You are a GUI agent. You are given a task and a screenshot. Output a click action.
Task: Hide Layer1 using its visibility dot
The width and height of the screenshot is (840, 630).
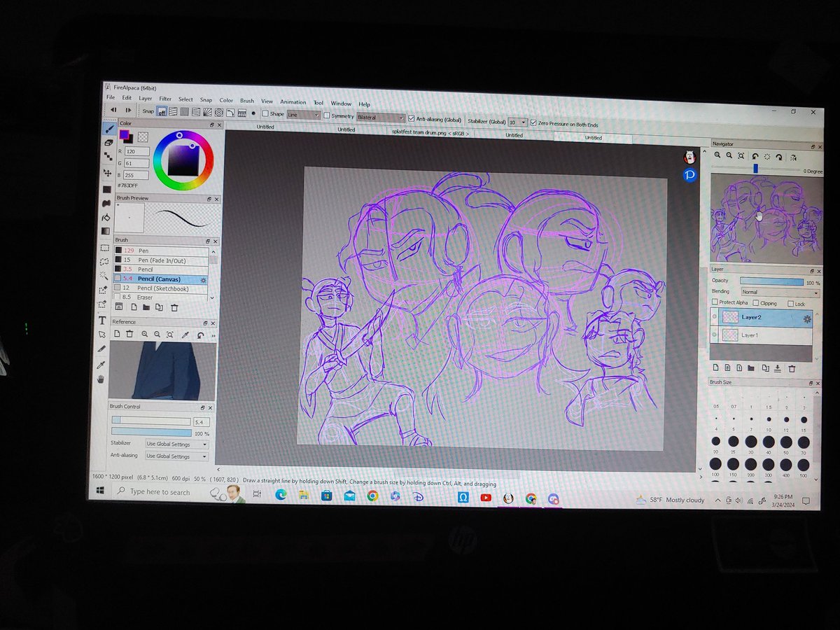click(715, 335)
